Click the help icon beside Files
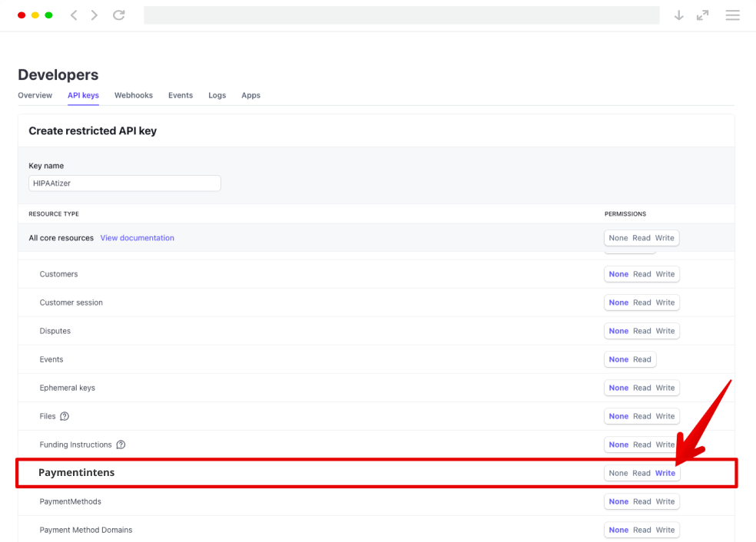The height and width of the screenshot is (542, 756). coord(65,416)
